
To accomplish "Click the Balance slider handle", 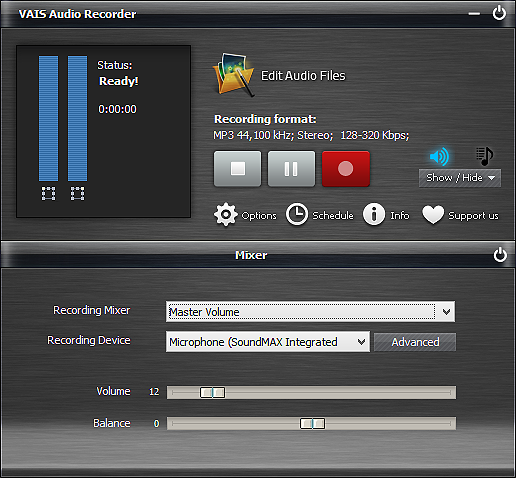I will pos(312,424).
